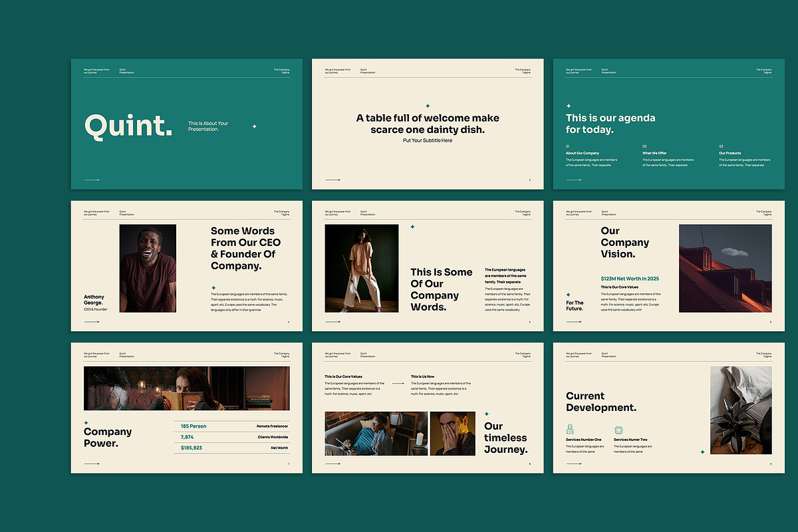Viewport: 798px width, 532px height.
Task: Select the "$185,823" value
Action: 192,448
